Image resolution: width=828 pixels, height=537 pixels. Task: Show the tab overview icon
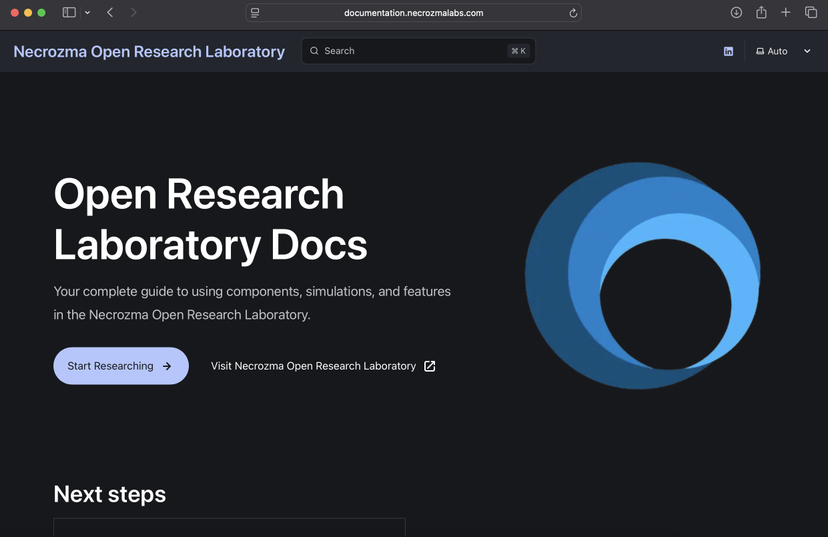(811, 13)
